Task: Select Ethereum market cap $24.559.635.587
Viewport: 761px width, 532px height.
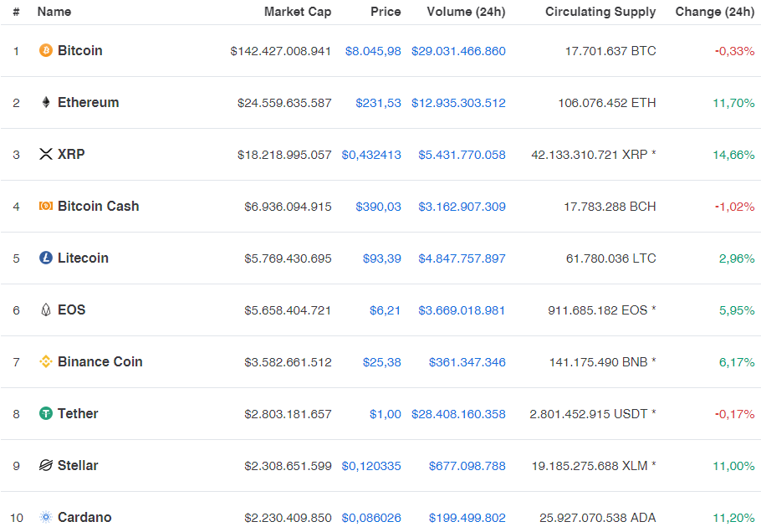Action: pos(284,103)
